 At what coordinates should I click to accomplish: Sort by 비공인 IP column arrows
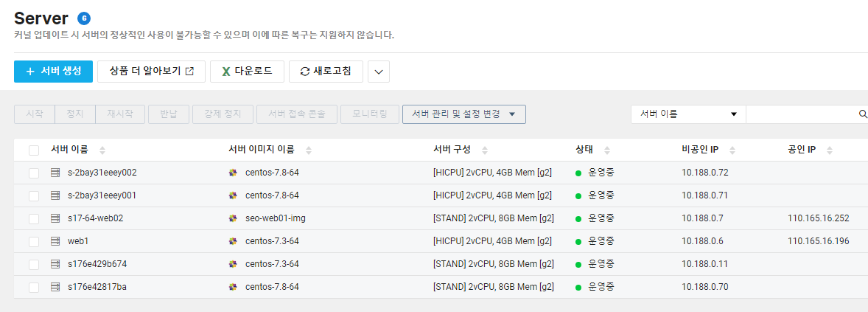[732, 150]
